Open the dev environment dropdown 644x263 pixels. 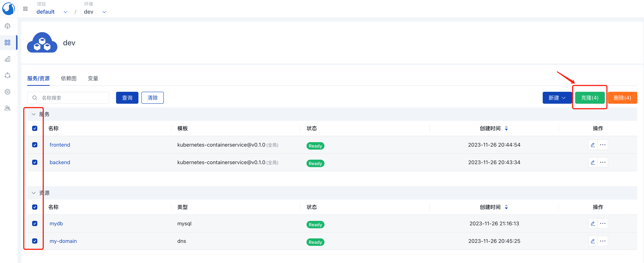[95, 12]
